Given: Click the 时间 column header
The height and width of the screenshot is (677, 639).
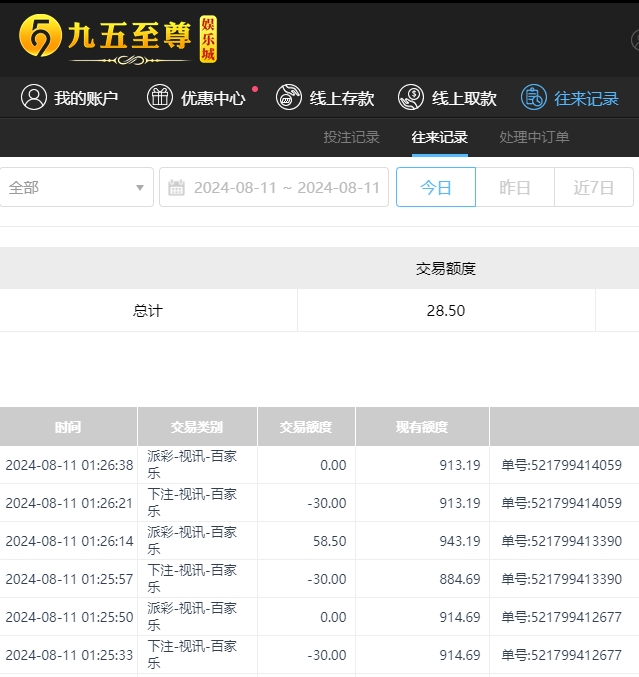Looking at the screenshot, I should pos(68,427).
